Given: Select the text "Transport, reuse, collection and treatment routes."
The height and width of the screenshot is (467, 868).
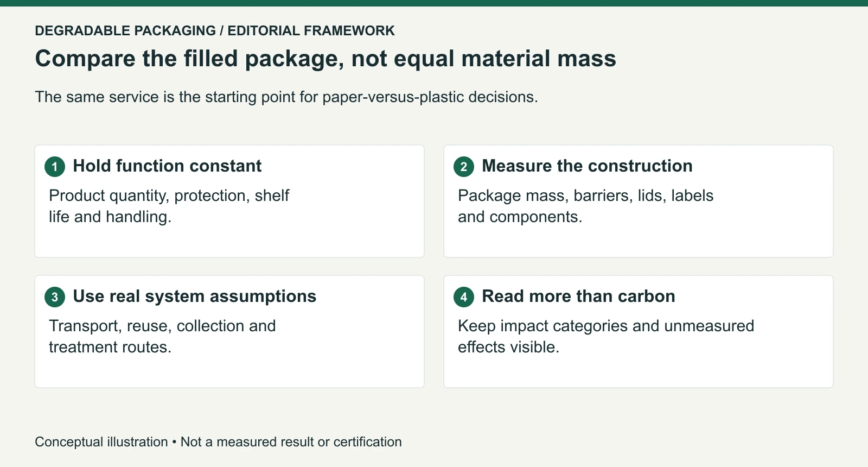Looking at the screenshot, I should (x=162, y=336).
